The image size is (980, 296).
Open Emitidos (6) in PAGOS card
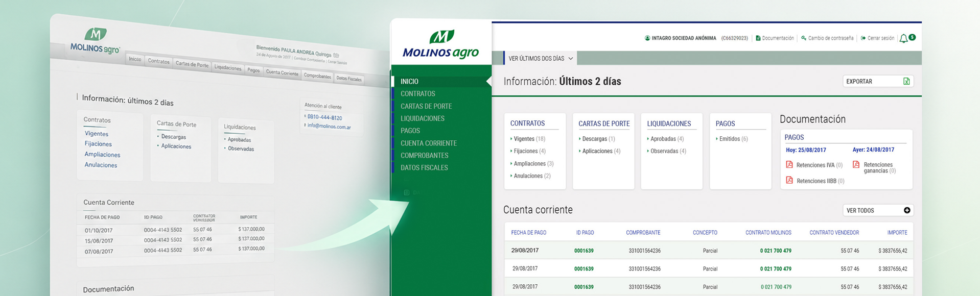pyautogui.click(x=733, y=139)
